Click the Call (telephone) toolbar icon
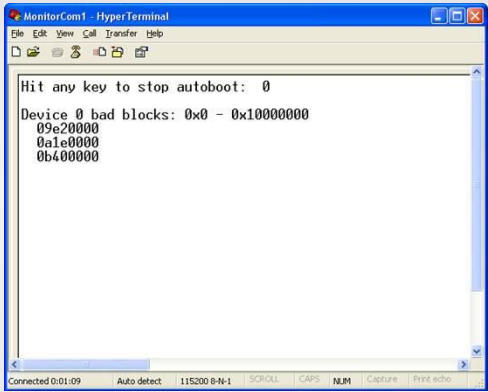 pyautogui.click(x=57, y=53)
